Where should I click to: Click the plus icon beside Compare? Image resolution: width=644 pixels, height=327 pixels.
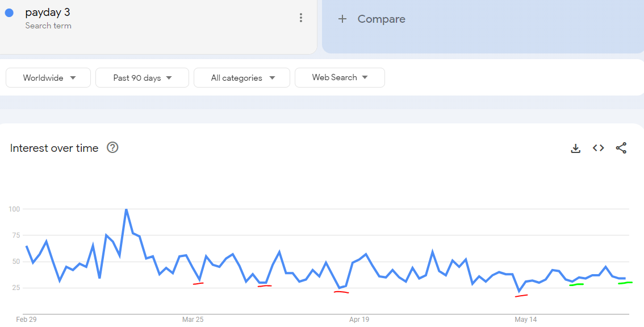coord(342,19)
